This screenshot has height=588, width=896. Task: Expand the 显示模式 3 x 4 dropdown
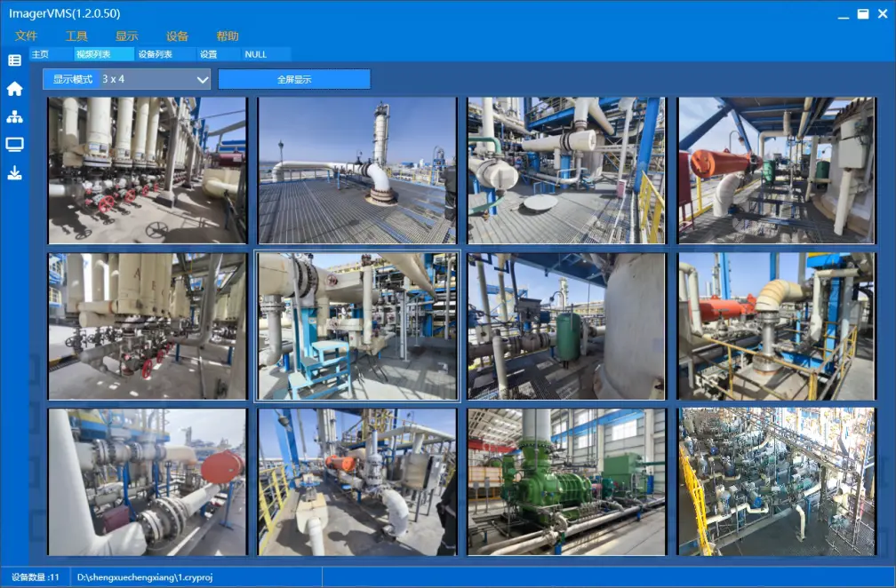pyautogui.click(x=126, y=79)
